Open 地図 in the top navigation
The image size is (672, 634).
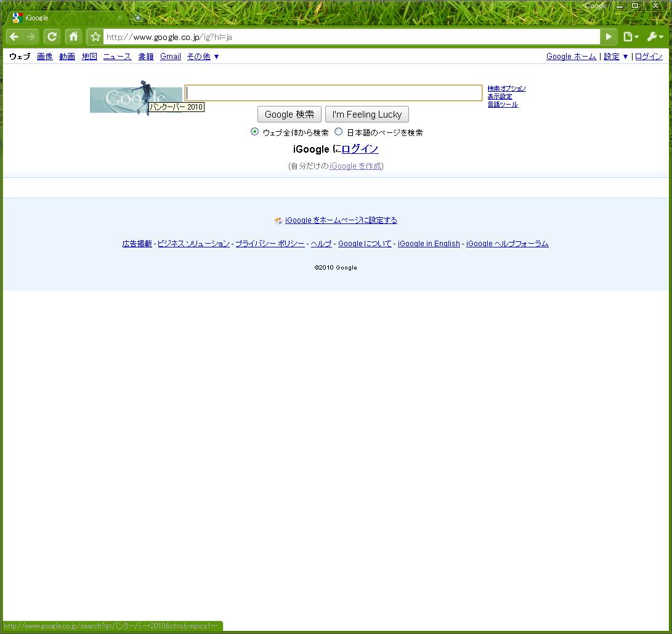point(89,57)
